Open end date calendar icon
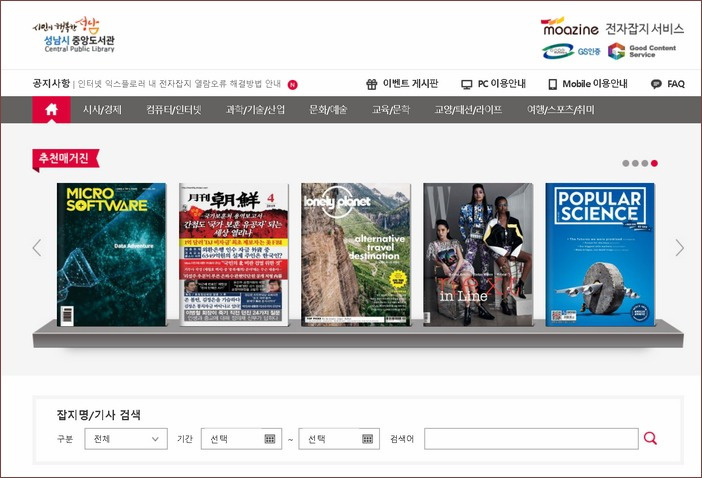This screenshot has width=702, height=478. pyautogui.click(x=368, y=439)
